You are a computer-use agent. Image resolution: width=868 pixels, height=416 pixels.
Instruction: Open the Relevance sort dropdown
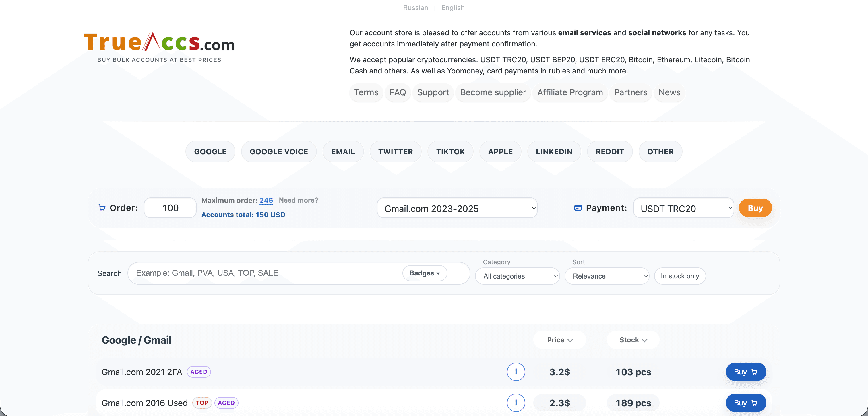coord(607,276)
